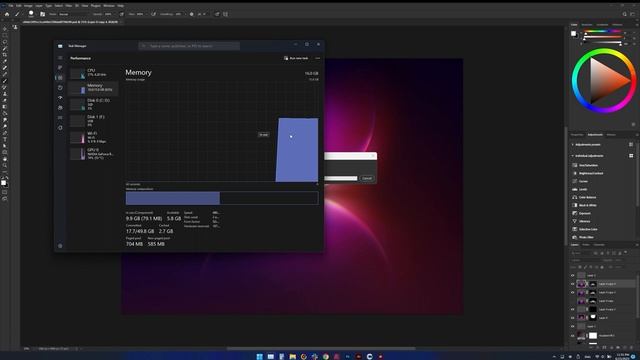Add a Levels adjustment
The image size is (640, 360).
pyautogui.click(x=580, y=189)
